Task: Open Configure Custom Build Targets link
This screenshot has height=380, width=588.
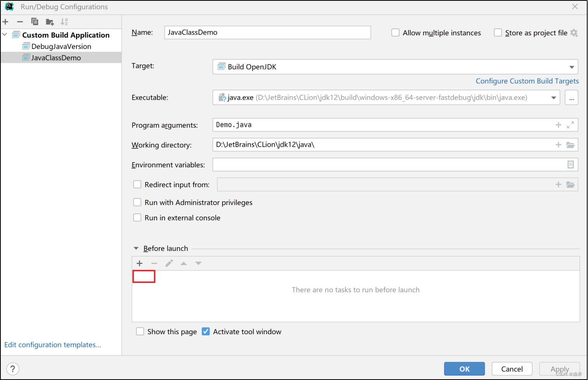Action: pos(527,81)
